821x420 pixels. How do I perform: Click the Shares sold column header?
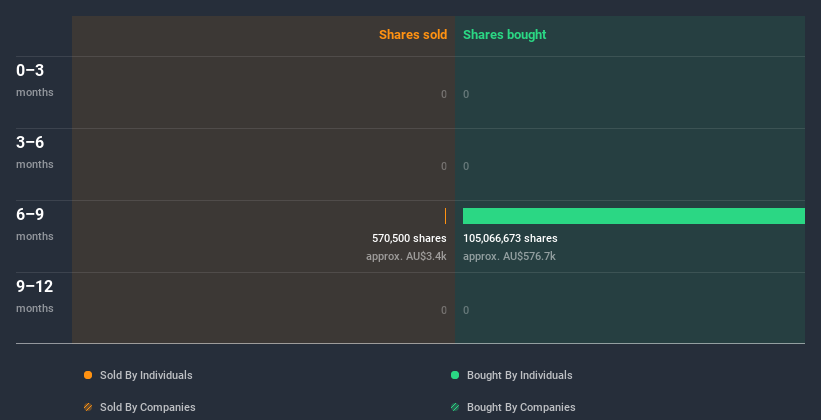pyautogui.click(x=413, y=35)
